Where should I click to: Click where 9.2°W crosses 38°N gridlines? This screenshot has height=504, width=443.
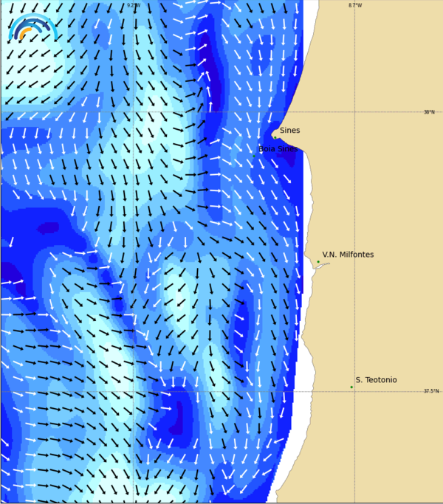(134, 111)
